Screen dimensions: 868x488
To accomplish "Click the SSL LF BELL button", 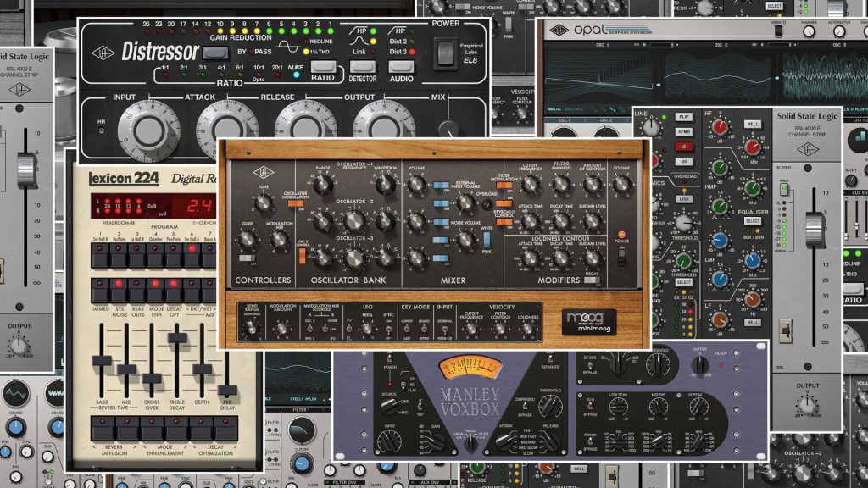I will 753,322.
